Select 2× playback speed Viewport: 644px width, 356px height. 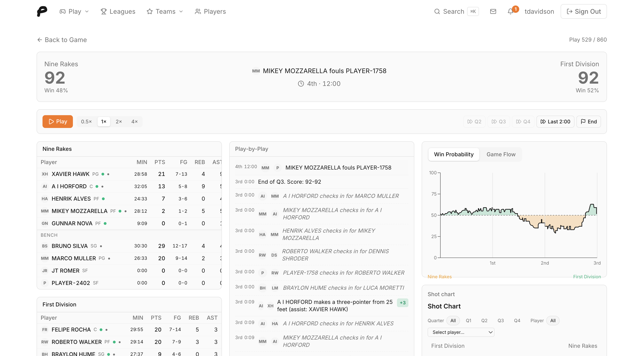pyautogui.click(x=119, y=122)
